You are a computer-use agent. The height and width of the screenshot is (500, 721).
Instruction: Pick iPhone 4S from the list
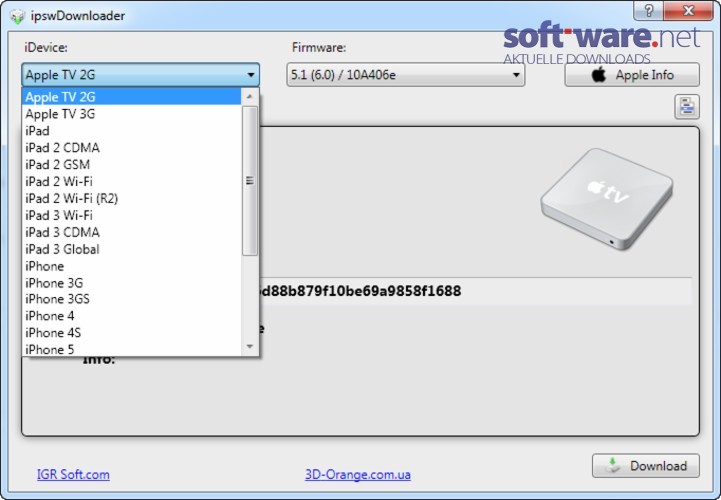pos(132,333)
